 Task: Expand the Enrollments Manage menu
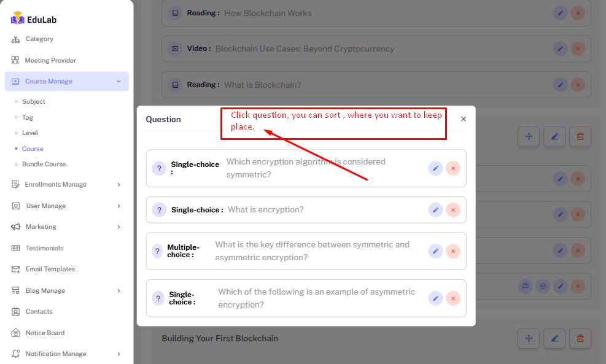click(118, 185)
